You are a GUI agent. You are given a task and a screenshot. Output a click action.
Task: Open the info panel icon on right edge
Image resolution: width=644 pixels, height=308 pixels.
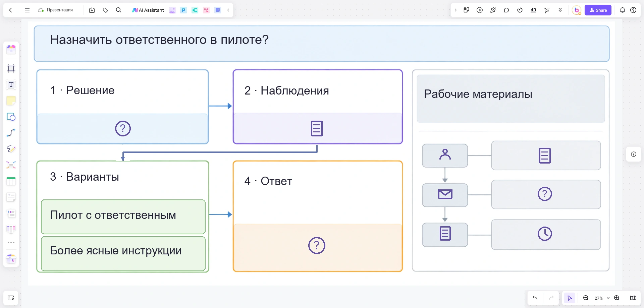click(634, 154)
